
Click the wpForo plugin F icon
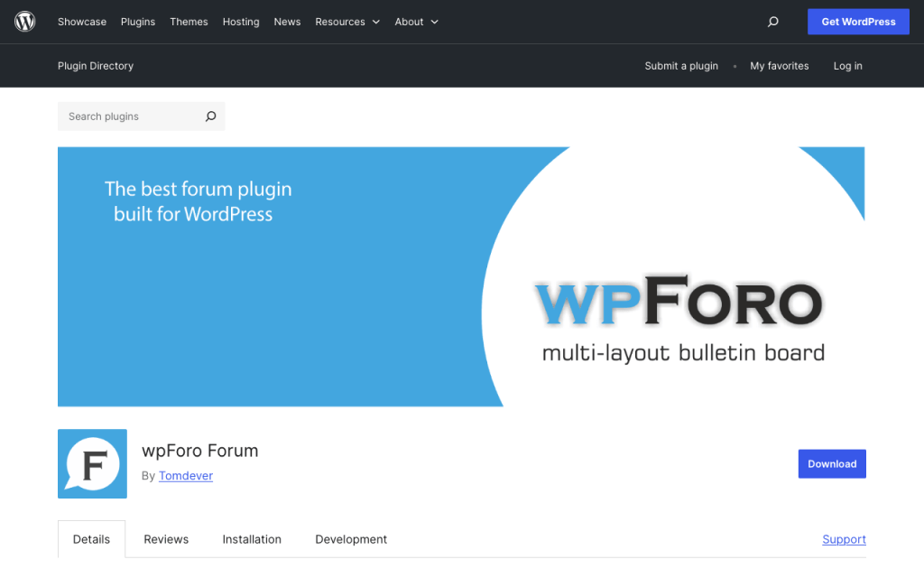(x=93, y=463)
